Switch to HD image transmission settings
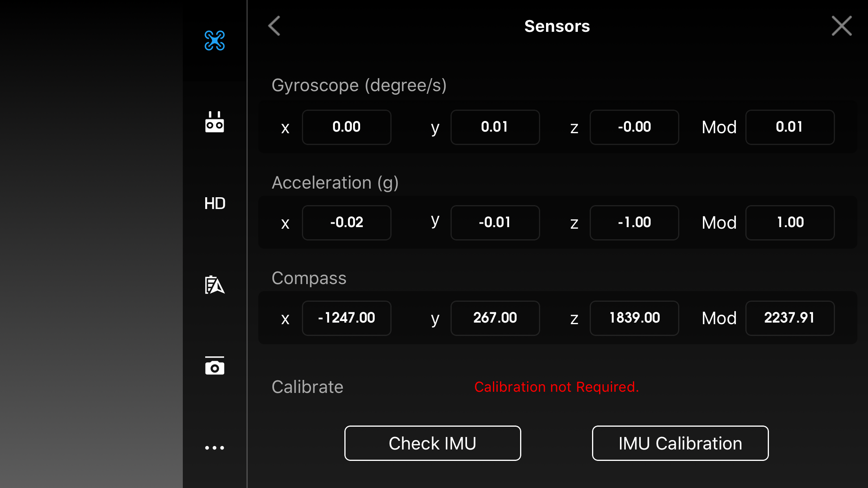This screenshot has width=868, height=488. 215,204
